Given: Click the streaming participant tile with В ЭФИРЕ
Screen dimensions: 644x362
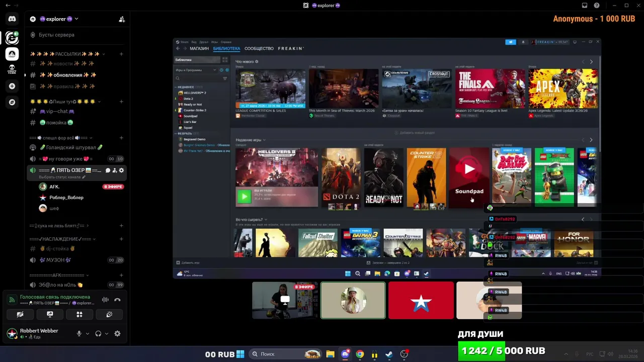Looking at the screenshot, I should (285, 300).
